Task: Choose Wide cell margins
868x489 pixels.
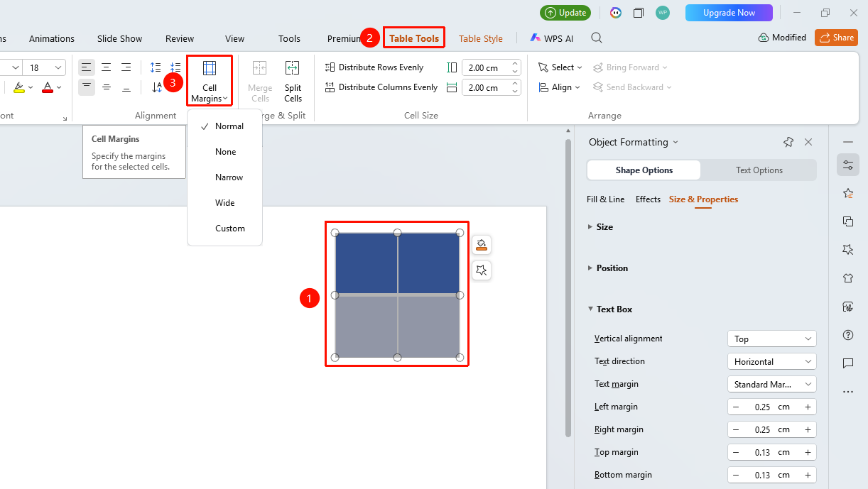Action: pos(224,203)
